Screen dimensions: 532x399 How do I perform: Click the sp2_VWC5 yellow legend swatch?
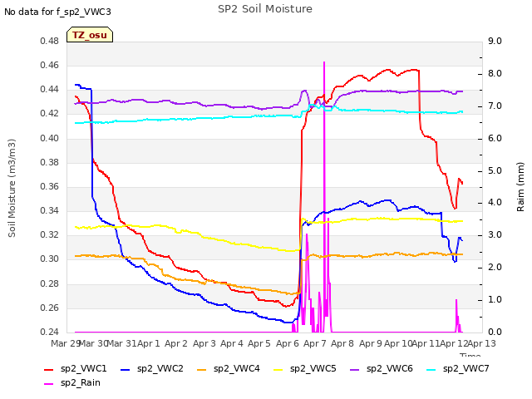pyautogui.click(x=278, y=369)
